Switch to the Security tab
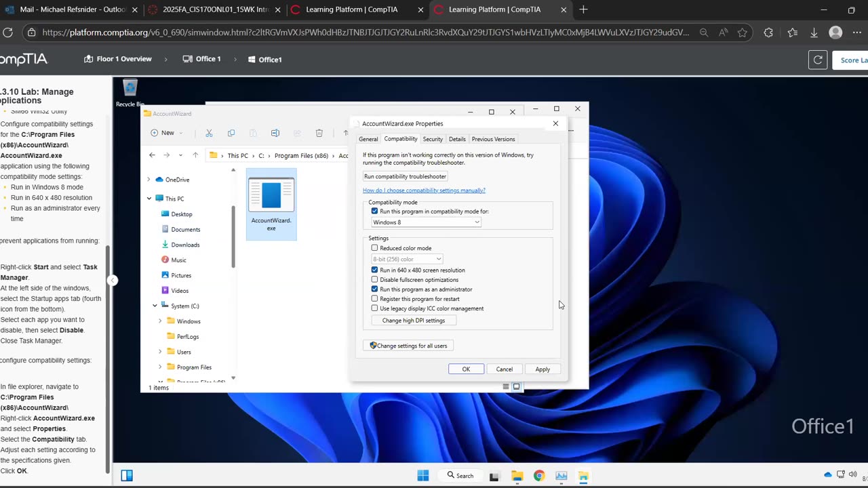The height and width of the screenshot is (488, 868). 433,139
